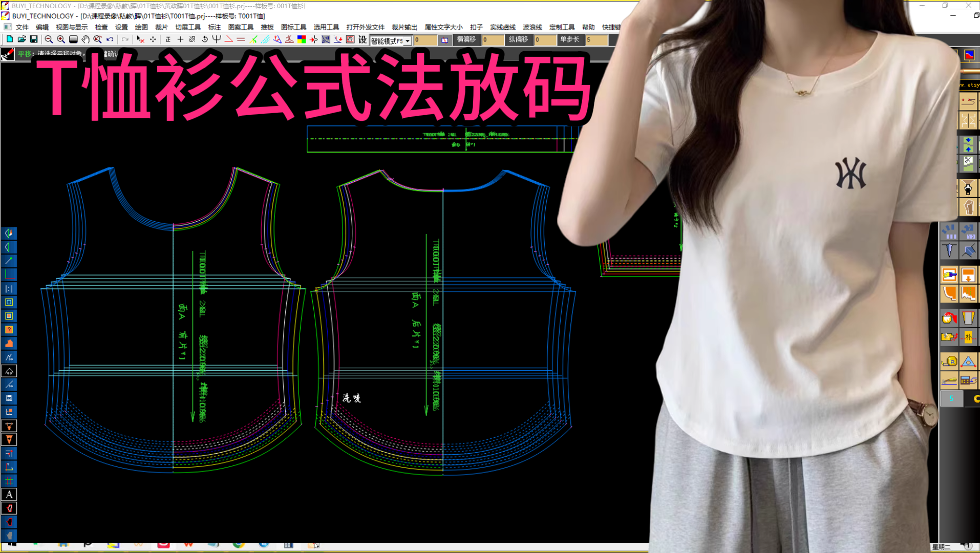Select the Text (A) tool in the left toolbar
980x553 pixels.
click(x=9, y=495)
